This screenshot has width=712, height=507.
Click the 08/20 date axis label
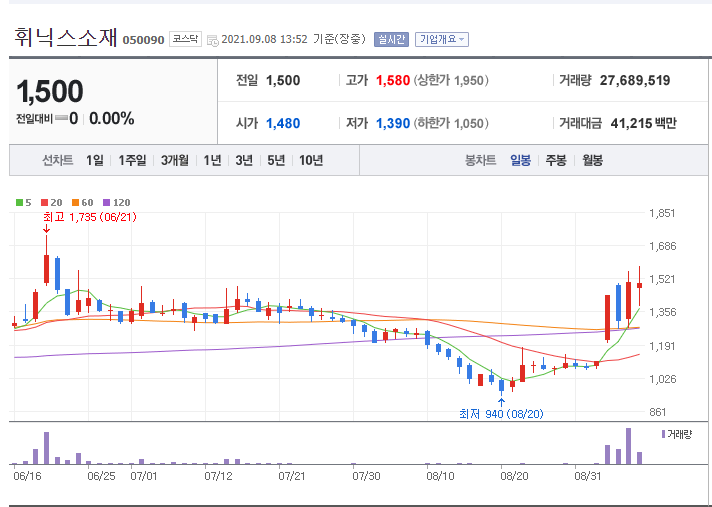coord(514,476)
